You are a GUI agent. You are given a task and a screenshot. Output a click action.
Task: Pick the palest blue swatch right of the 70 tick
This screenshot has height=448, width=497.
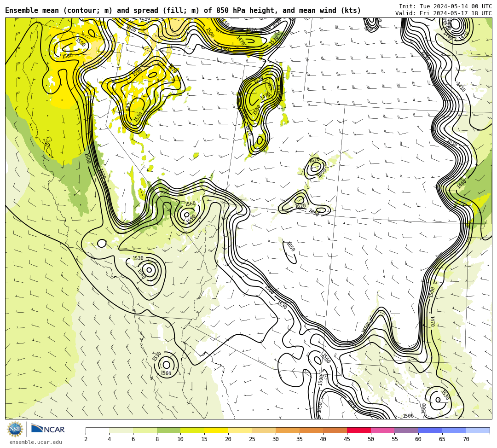point(478,430)
